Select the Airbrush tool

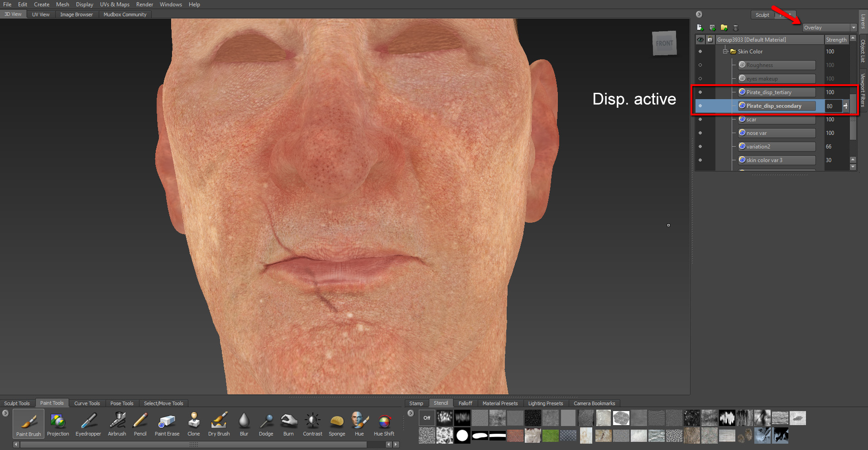point(117,424)
